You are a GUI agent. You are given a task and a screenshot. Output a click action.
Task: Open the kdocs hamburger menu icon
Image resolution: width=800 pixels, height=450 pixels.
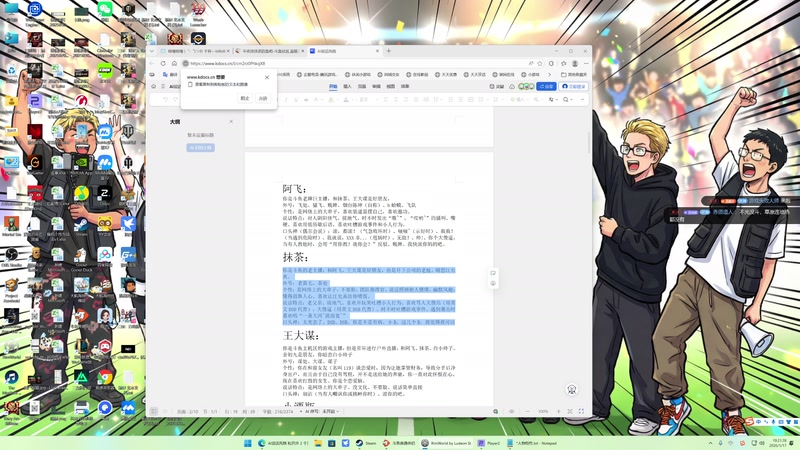point(163,86)
